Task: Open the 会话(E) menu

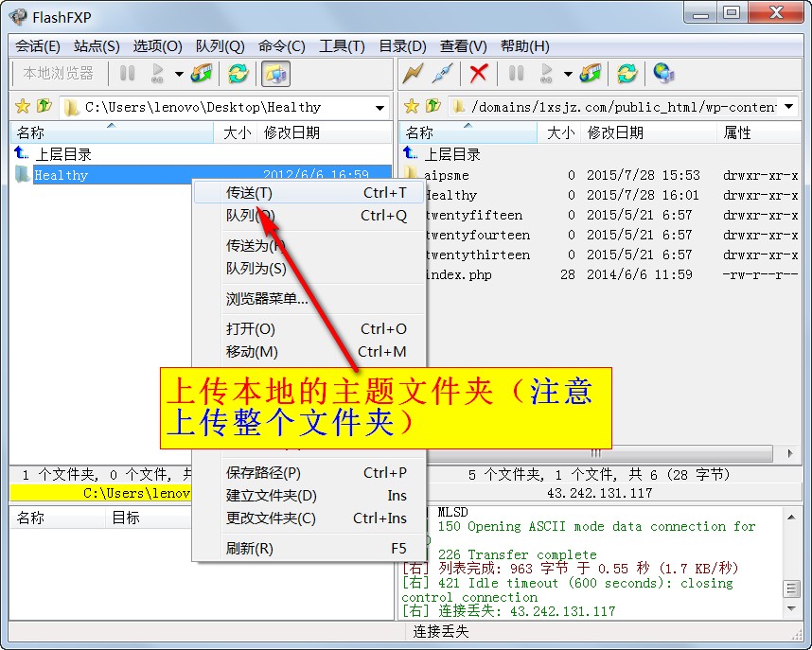Action: [x=37, y=46]
